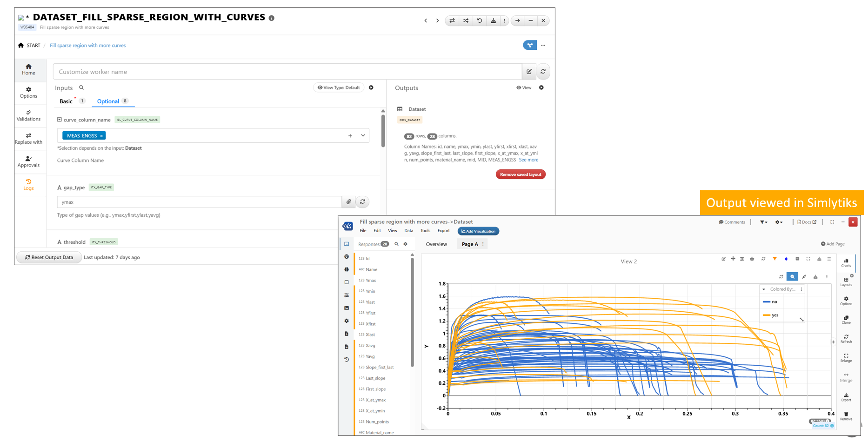Switch to the Basic inputs tab

click(x=66, y=101)
